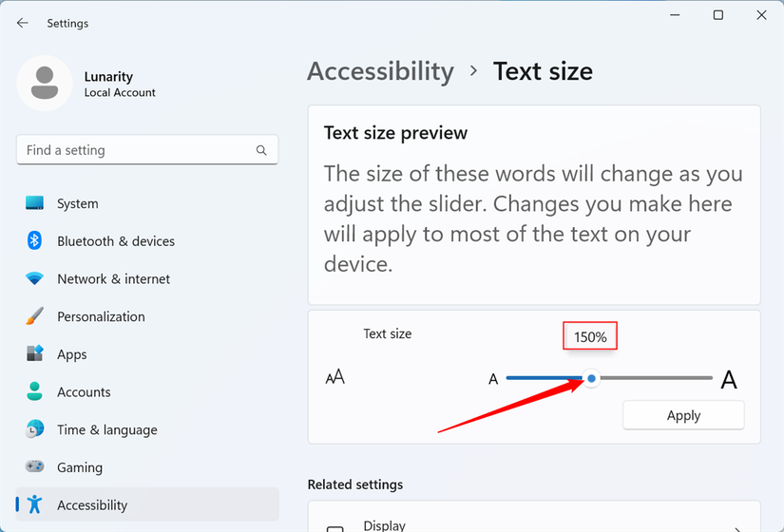Select the Personalization paintbrush icon

[35, 316]
